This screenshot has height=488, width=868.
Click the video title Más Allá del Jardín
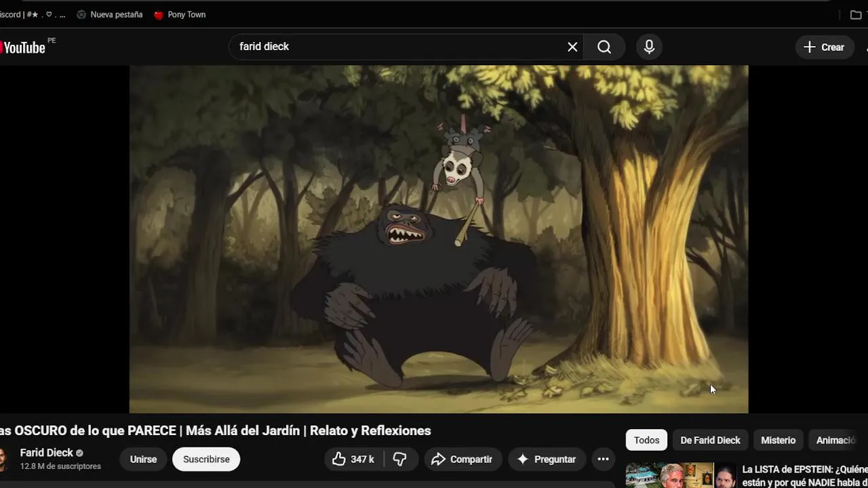(x=216, y=430)
